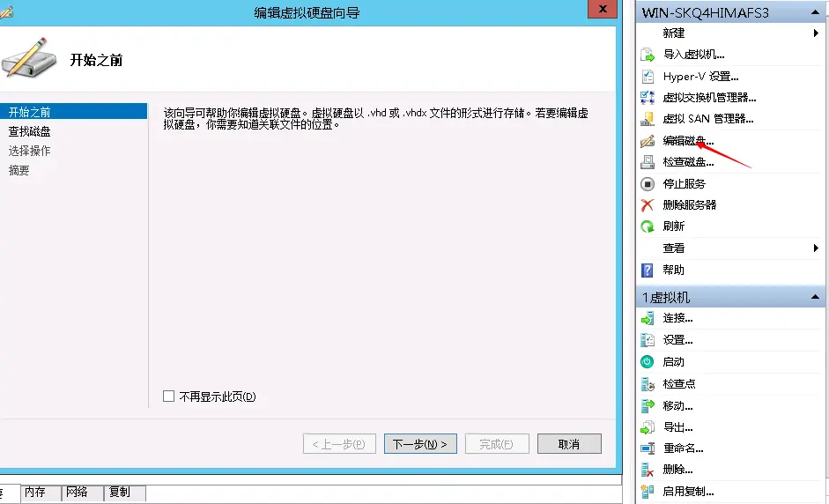829x504 pixels.
Task: Click the green power 启动 icon
Action: pyautogui.click(x=648, y=362)
